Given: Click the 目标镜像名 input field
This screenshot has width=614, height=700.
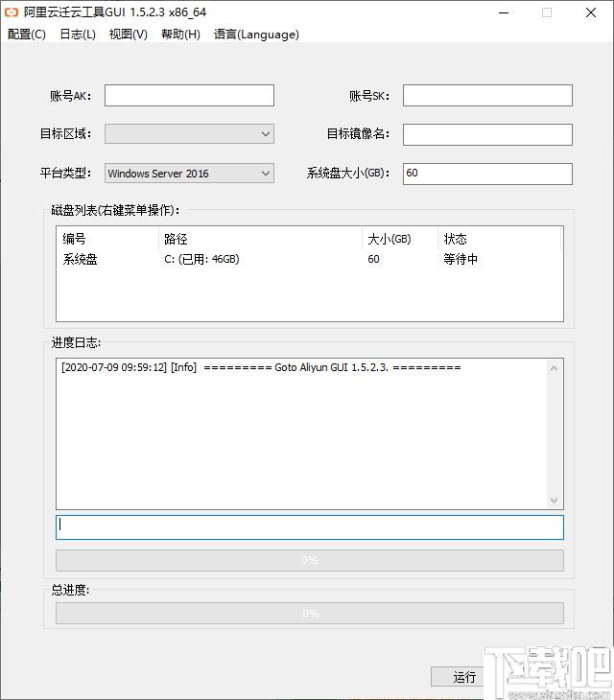Looking at the screenshot, I should 487,134.
